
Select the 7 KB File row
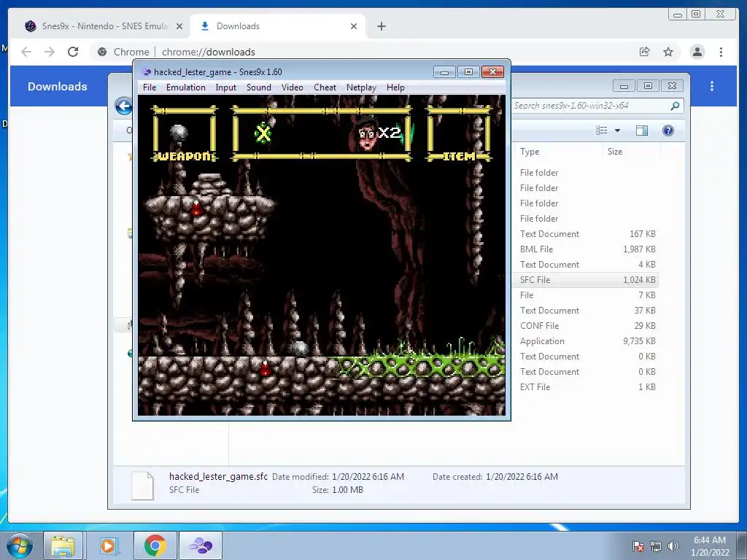tap(587, 295)
